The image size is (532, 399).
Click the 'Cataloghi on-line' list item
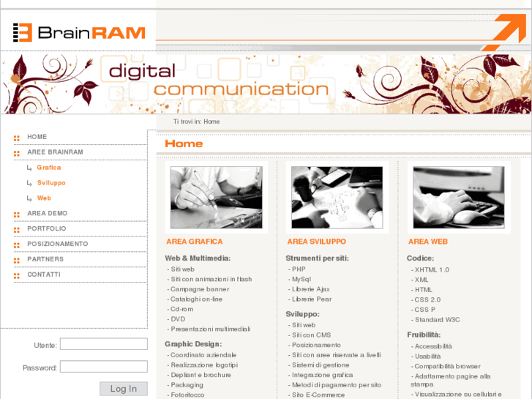pyautogui.click(x=195, y=299)
